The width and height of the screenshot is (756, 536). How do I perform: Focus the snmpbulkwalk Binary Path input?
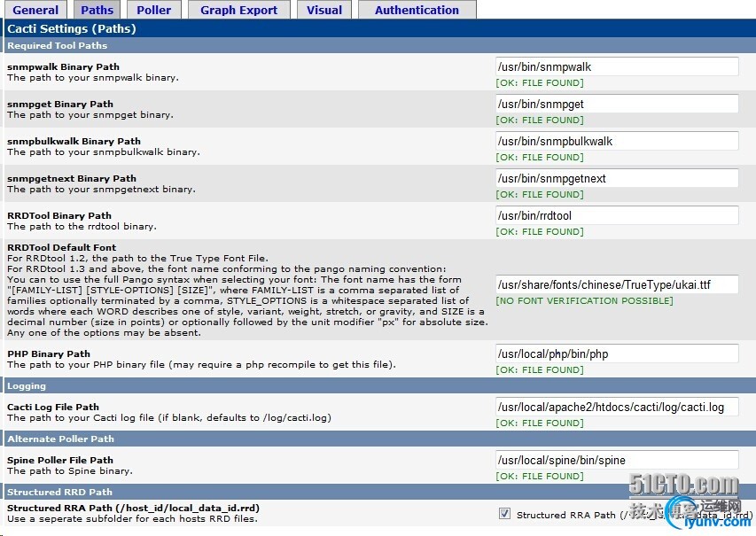click(617, 141)
